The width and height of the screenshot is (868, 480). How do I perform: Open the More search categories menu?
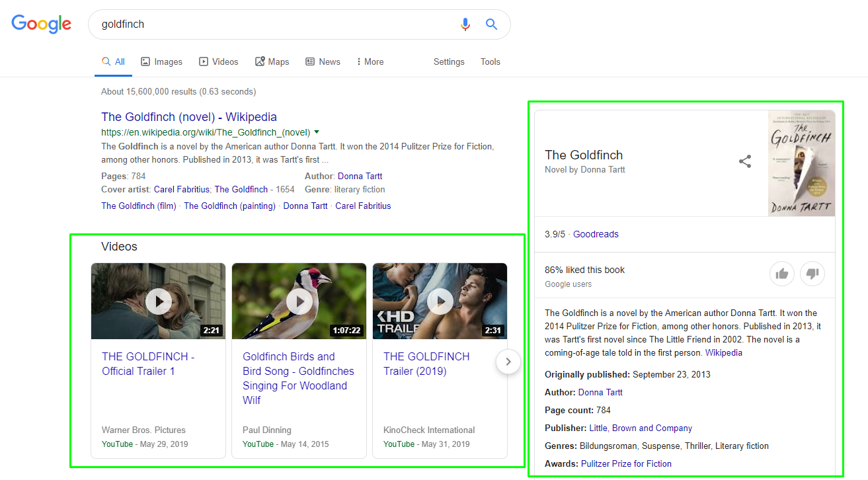[370, 61]
